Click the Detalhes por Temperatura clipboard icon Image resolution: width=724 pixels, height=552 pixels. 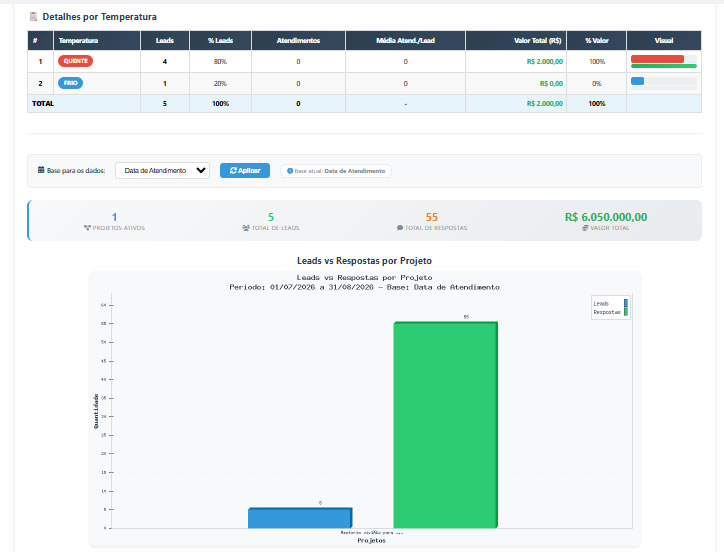click(x=33, y=17)
